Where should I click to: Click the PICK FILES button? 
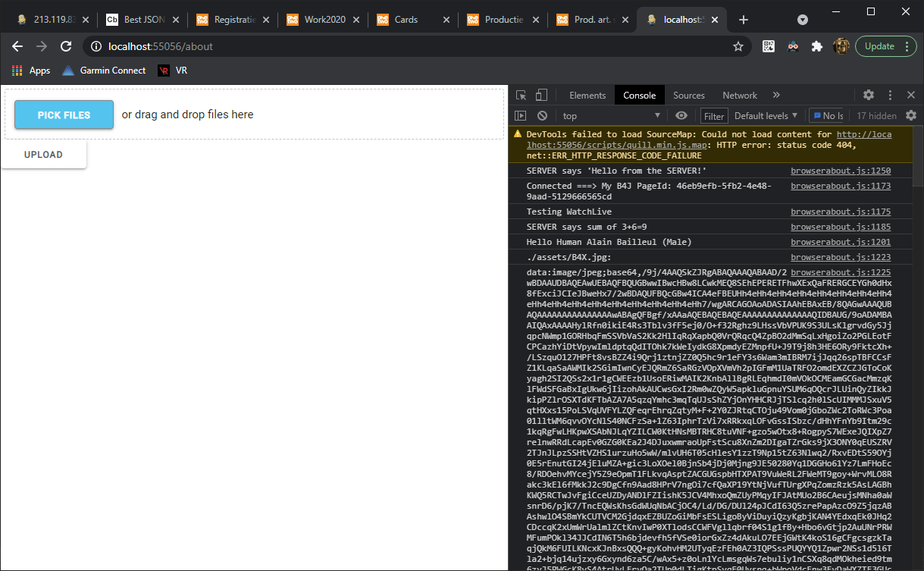pyautogui.click(x=64, y=115)
